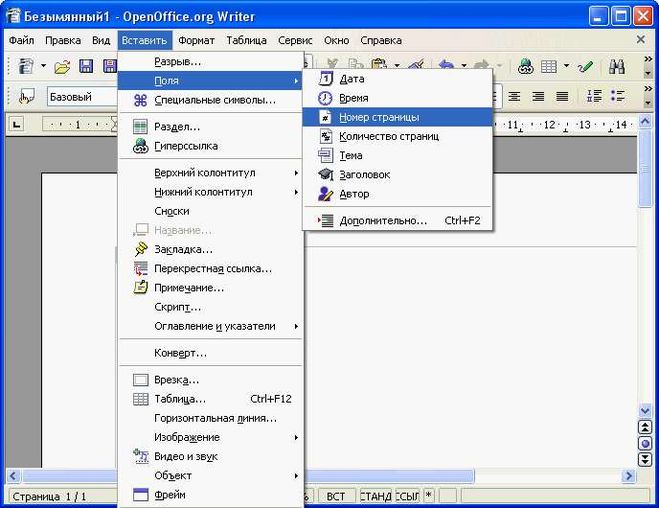This screenshot has height=508, width=659.
Task: Click the Line spacing icon in formatting toolbar
Action: [594, 97]
